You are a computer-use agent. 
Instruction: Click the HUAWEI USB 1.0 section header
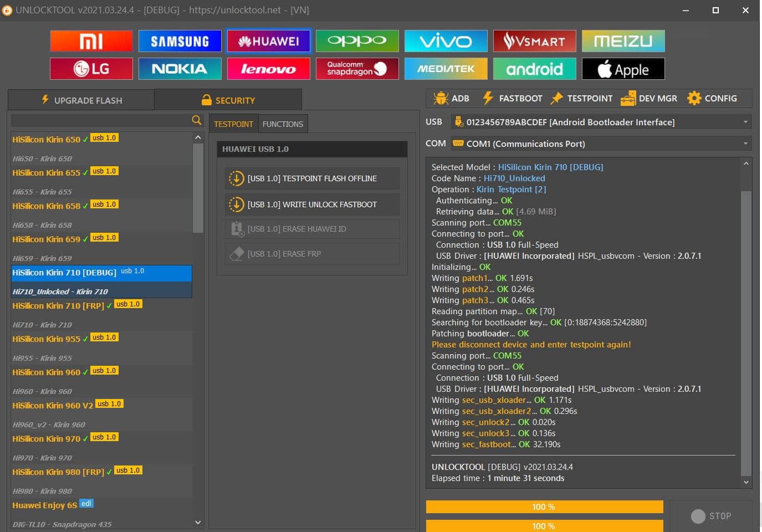click(x=312, y=149)
